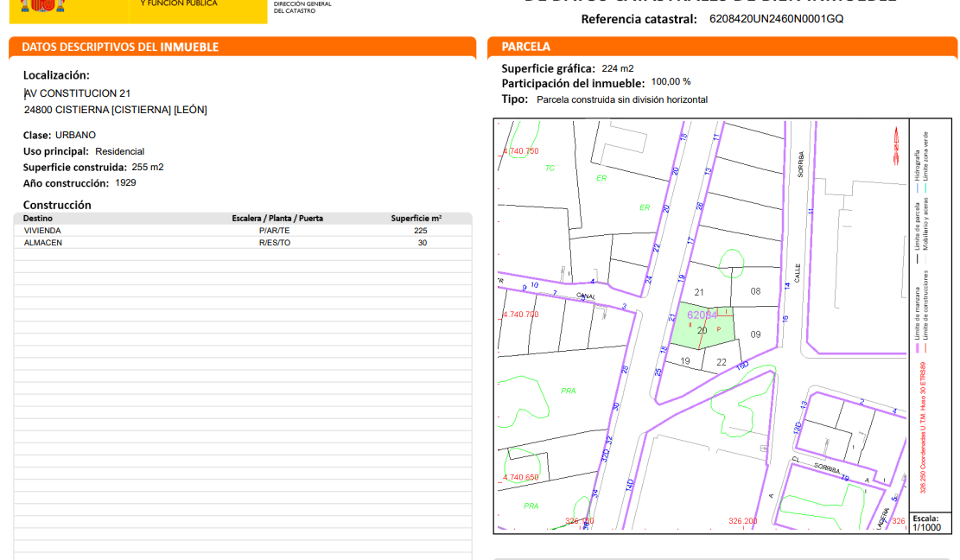This screenshot has height=560, width=960.
Task: Click the 'Mobiliario y aceras' legend label
Action: pyautogui.click(x=925, y=224)
